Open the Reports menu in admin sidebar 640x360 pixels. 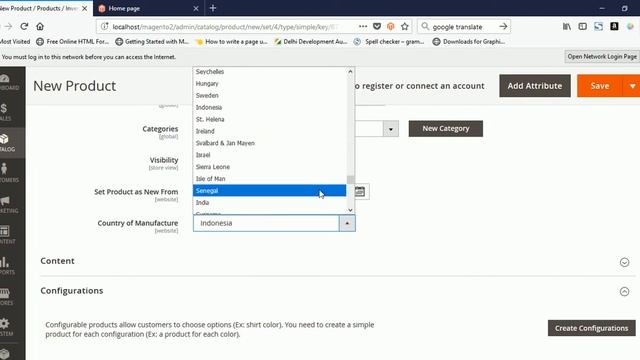[x=8, y=265]
